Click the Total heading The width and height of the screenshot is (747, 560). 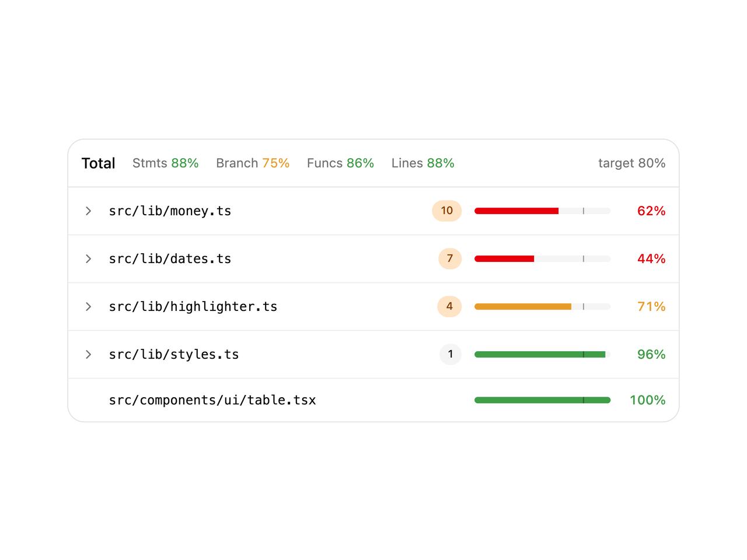point(99,163)
